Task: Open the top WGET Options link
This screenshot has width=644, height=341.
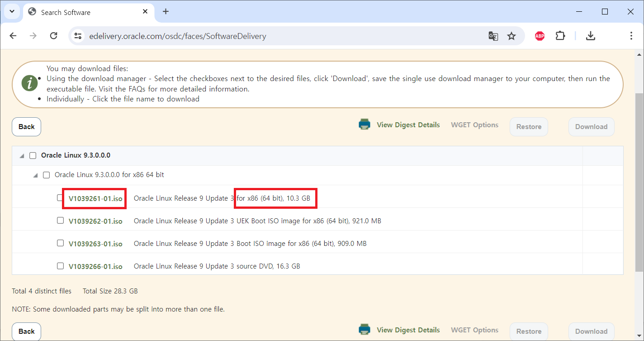Action: 474,125
